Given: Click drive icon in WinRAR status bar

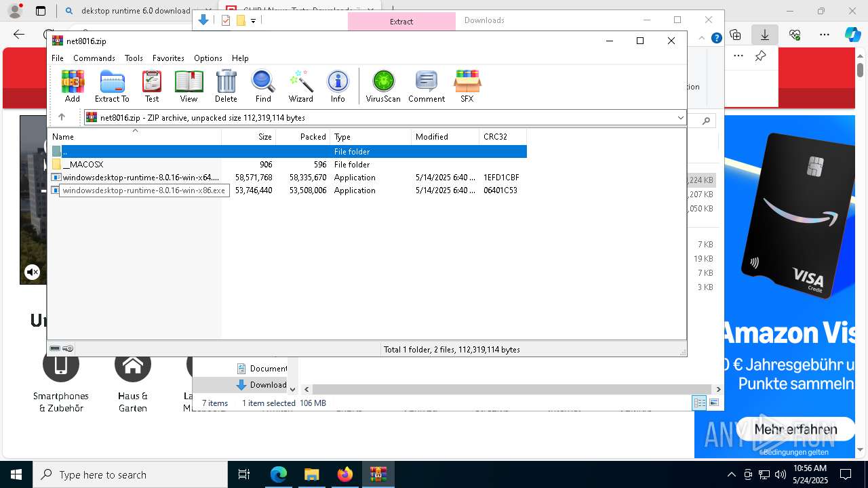Looking at the screenshot, I should [55, 349].
